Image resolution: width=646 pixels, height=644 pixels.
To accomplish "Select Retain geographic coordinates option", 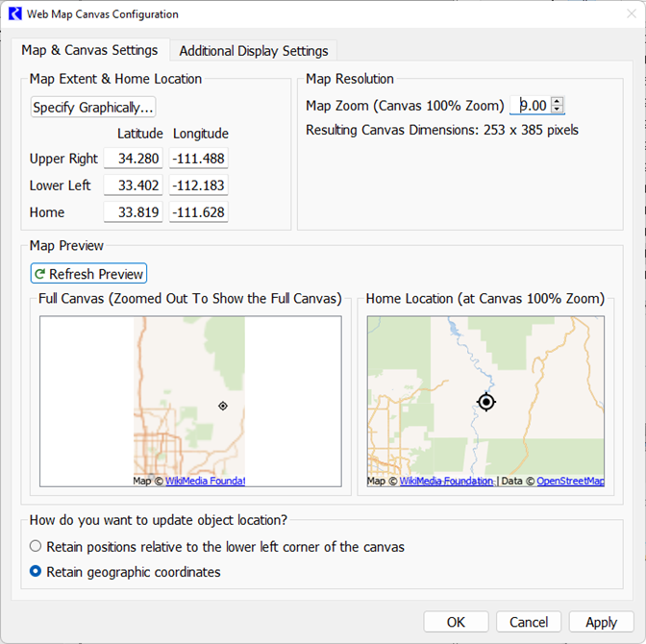I will pos(36,572).
